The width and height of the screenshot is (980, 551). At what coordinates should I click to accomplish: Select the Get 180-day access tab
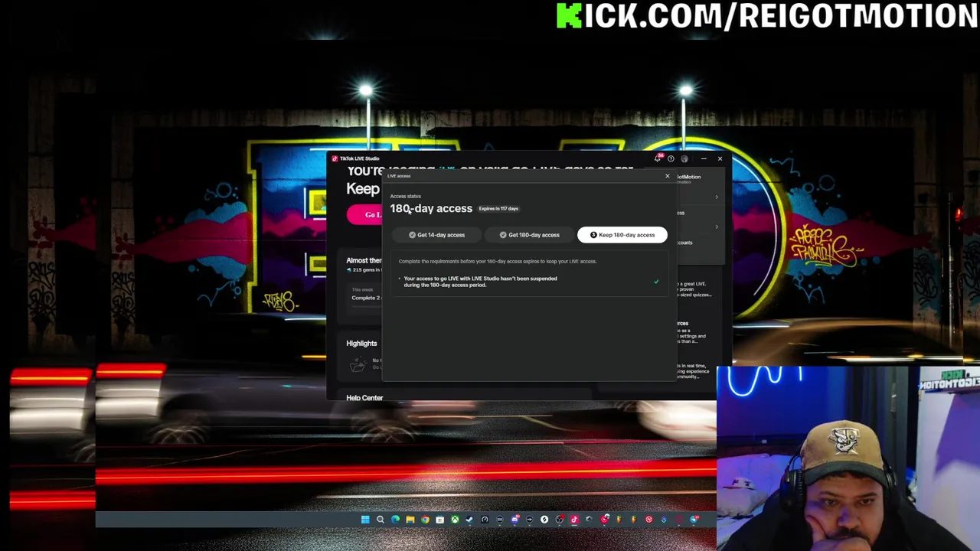[x=530, y=235]
